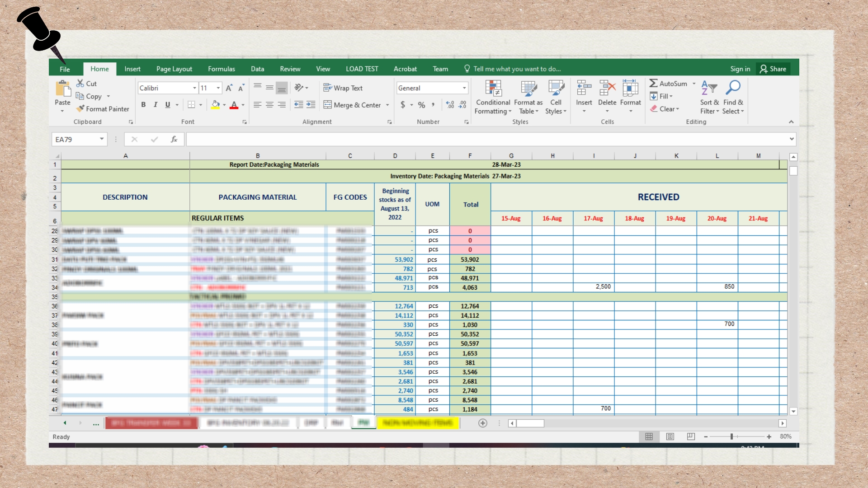Click the Sign in link
This screenshot has width=868, height=488.
pos(740,69)
